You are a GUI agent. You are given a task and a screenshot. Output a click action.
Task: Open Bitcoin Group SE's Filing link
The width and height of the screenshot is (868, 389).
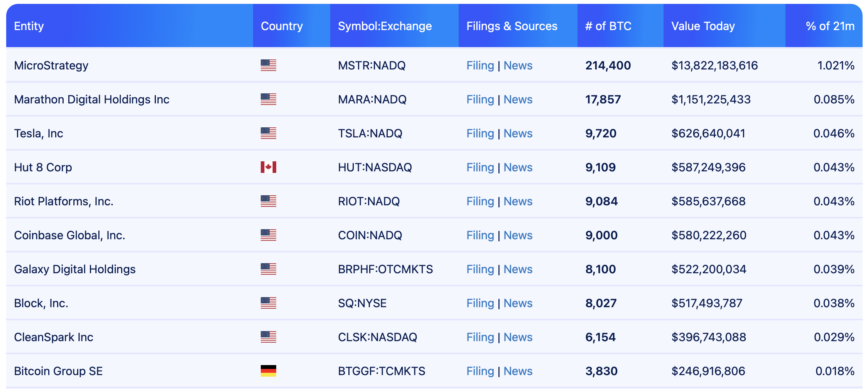pos(480,371)
